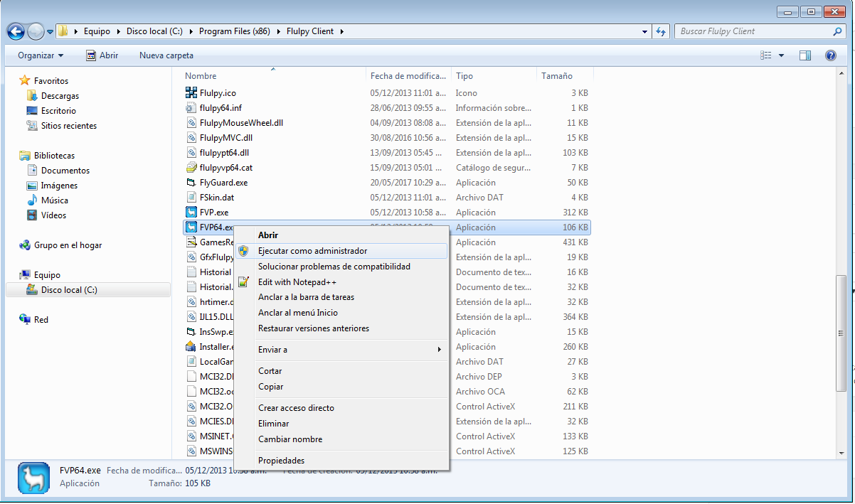Click the refresh icon beside address bar
855x504 pixels.
(662, 31)
